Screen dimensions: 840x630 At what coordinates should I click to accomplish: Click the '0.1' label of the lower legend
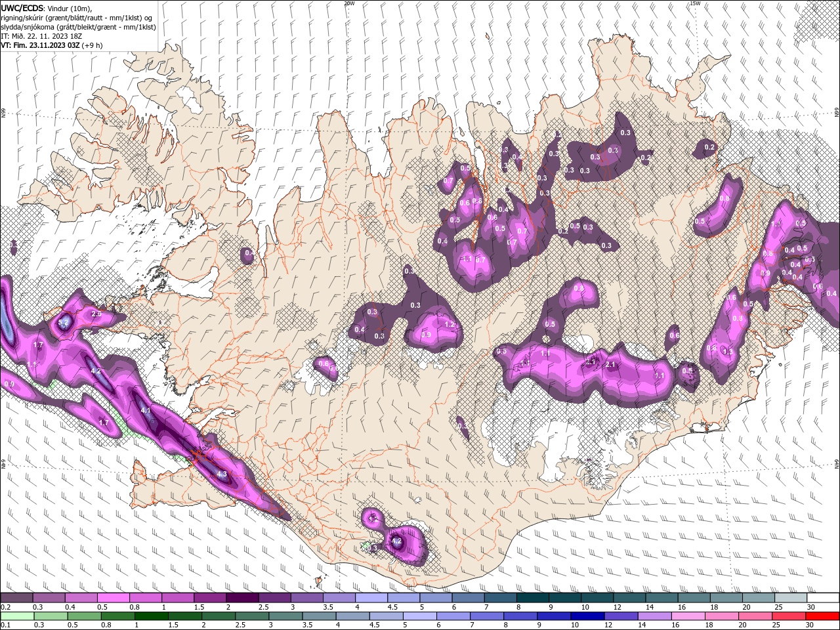point(7,625)
